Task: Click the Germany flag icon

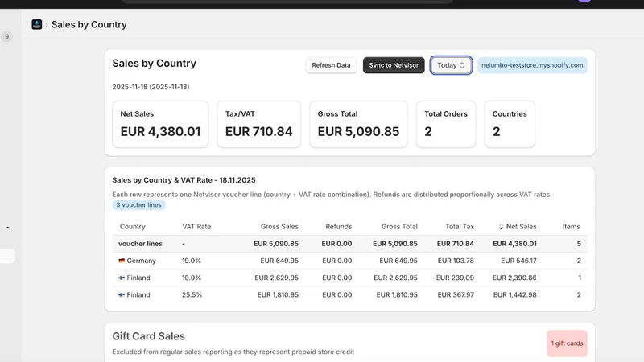Action: [x=122, y=261]
